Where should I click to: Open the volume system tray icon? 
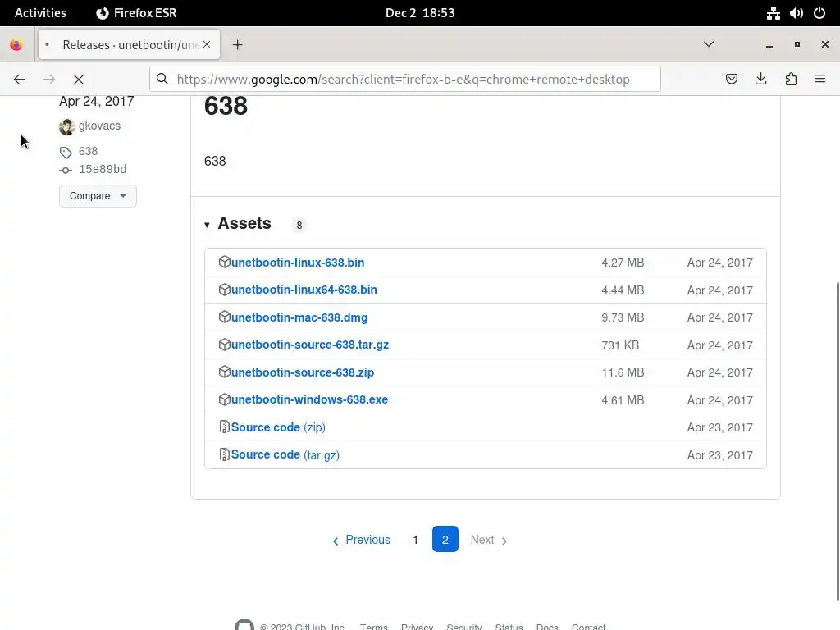click(796, 13)
